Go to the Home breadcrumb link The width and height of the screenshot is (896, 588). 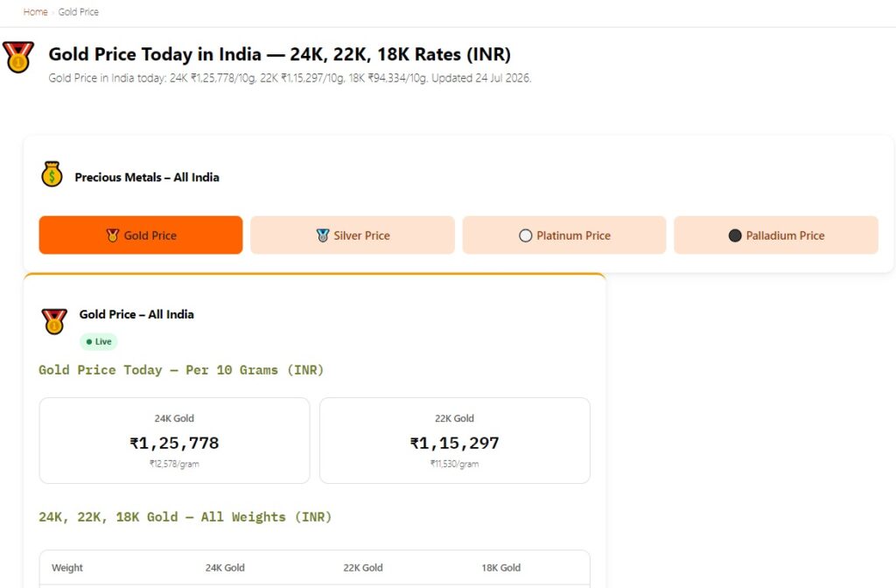coord(35,12)
